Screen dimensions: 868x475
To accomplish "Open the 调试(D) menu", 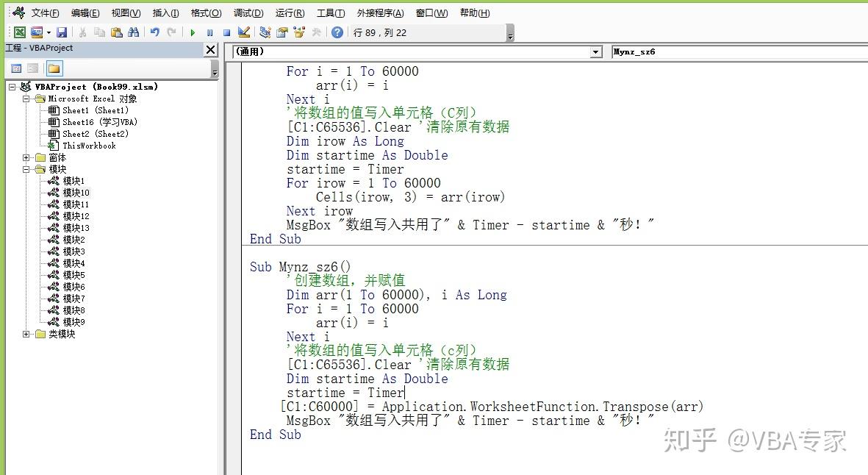I will [248, 12].
